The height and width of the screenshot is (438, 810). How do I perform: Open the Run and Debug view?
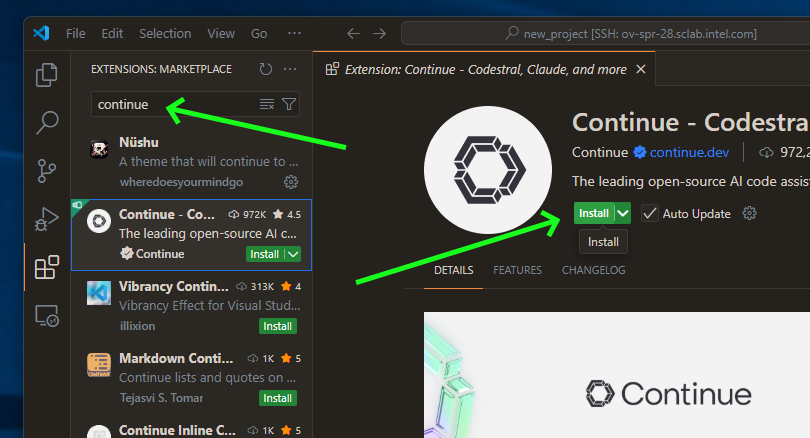47,218
